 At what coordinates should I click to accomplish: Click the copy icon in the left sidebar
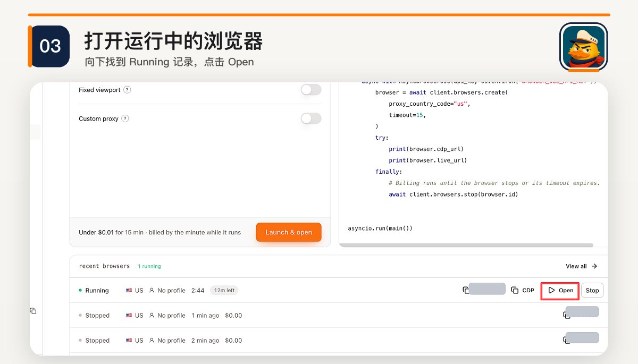click(33, 311)
